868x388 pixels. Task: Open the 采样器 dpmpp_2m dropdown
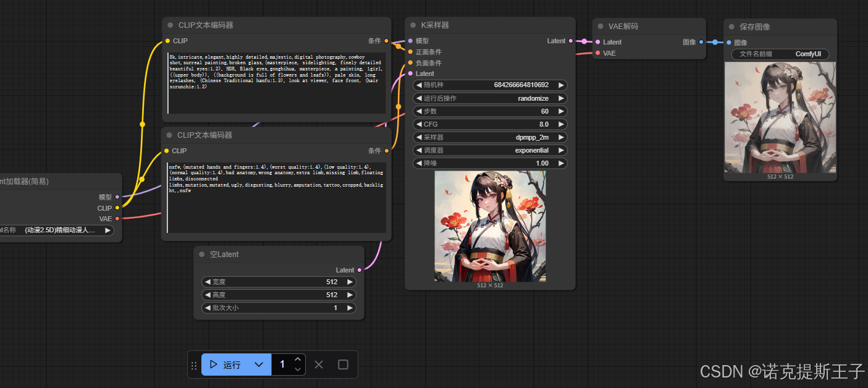(x=490, y=137)
